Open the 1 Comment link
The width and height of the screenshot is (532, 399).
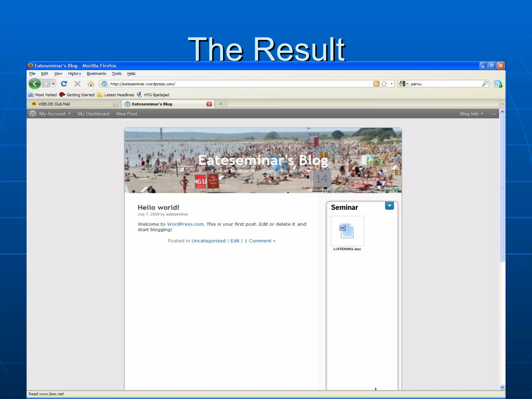260,241
